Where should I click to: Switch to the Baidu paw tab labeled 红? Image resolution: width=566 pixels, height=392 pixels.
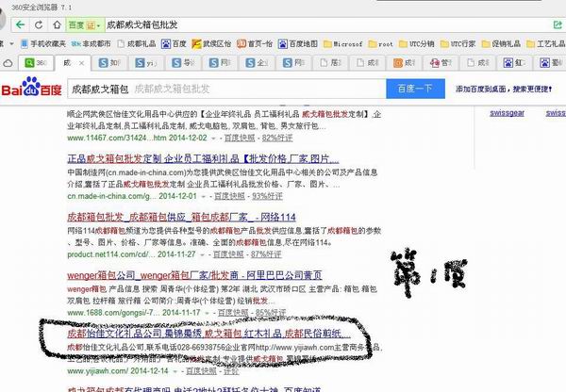515,63
